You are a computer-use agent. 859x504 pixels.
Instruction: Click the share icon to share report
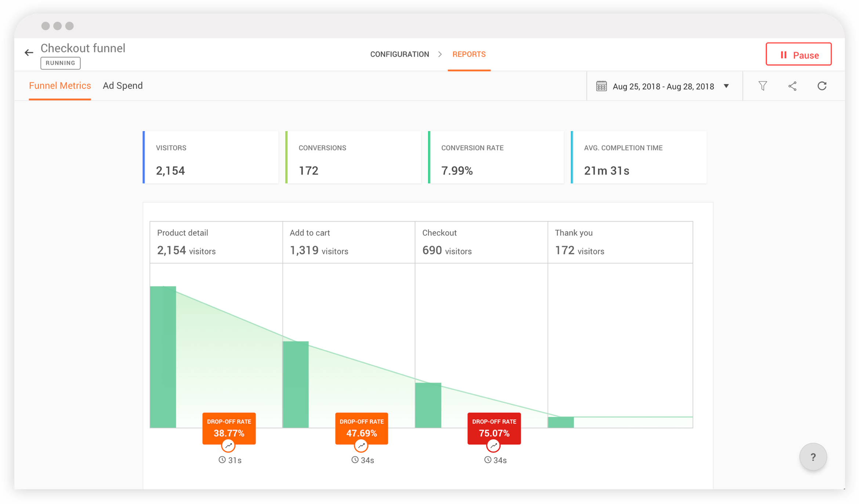point(792,86)
